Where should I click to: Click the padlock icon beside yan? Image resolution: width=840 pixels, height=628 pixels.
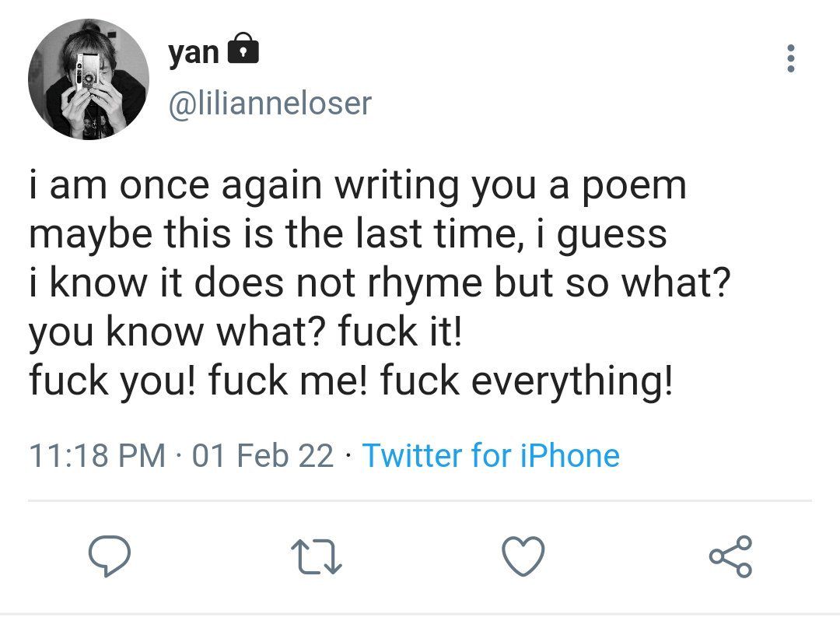click(x=243, y=48)
